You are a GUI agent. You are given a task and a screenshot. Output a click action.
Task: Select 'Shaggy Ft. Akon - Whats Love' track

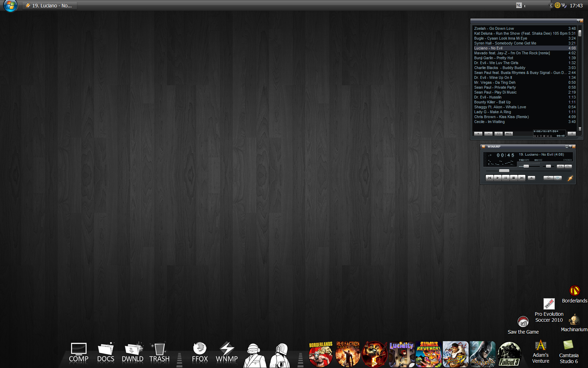tap(525, 107)
